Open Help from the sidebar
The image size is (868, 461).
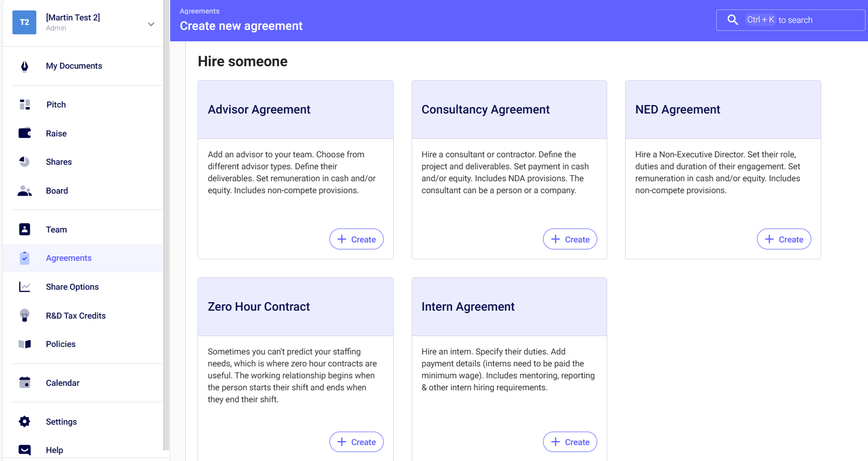pos(54,450)
